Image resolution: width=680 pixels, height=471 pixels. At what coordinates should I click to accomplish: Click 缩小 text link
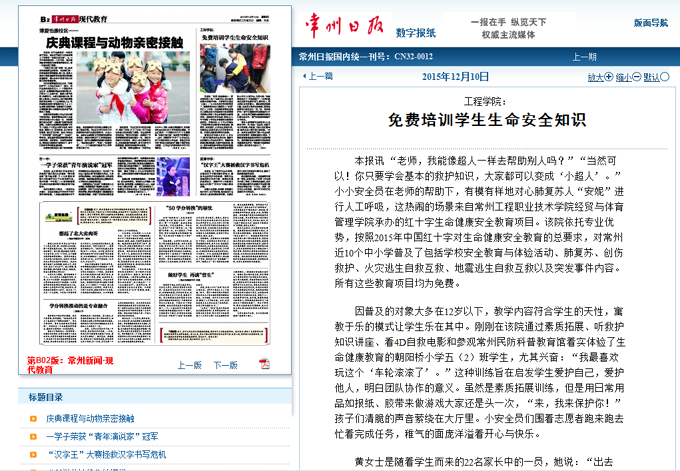(624, 77)
